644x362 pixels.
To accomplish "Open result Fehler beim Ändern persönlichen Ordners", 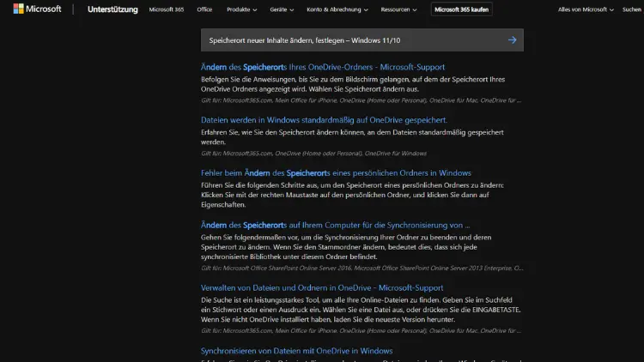I will tap(336, 172).
